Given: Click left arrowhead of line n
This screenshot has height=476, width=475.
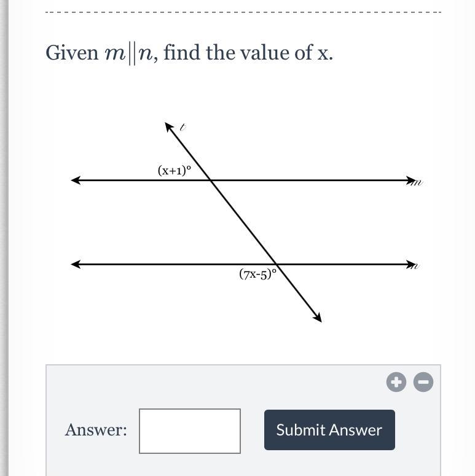Looking at the screenshot, I should 76,264.
